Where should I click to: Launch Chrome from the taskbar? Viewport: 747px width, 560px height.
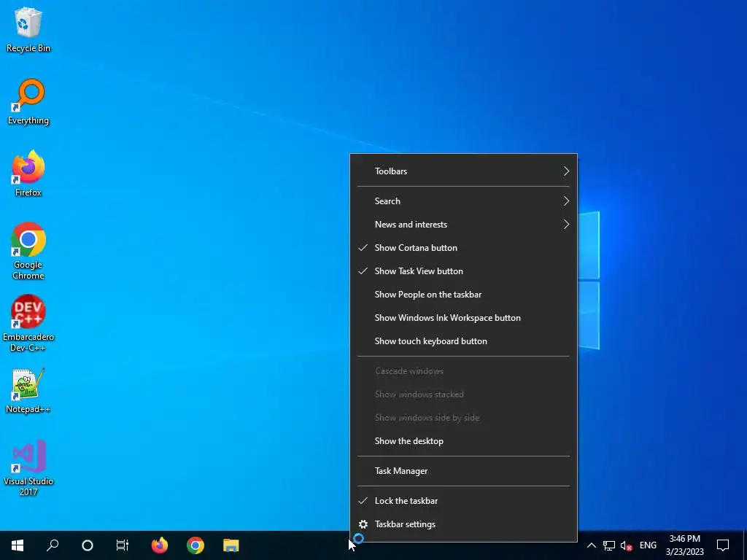pos(196,545)
